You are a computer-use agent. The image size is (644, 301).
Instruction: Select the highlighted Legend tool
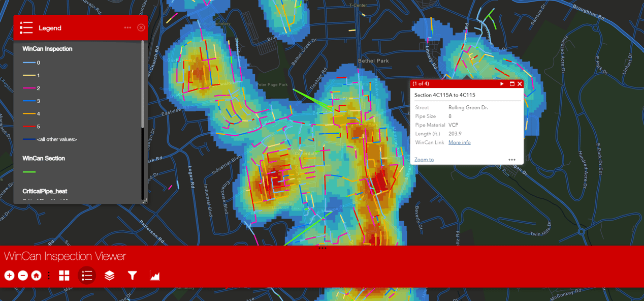pos(86,275)
